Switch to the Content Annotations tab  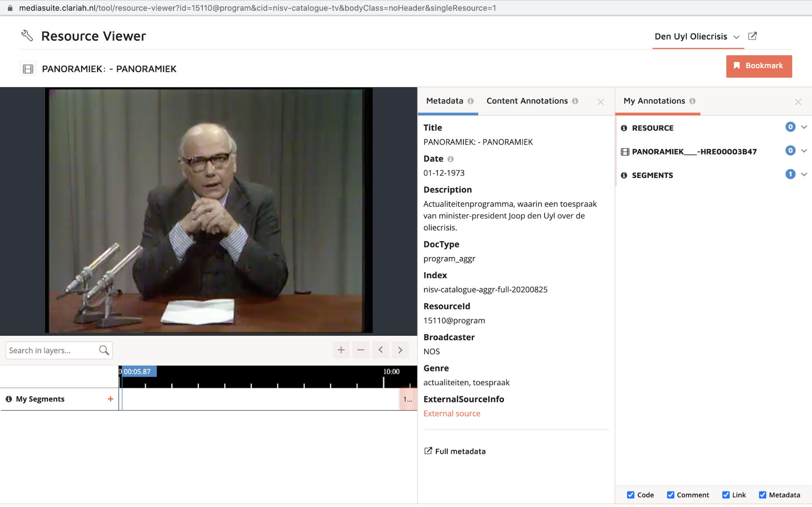tap(527, 101)
